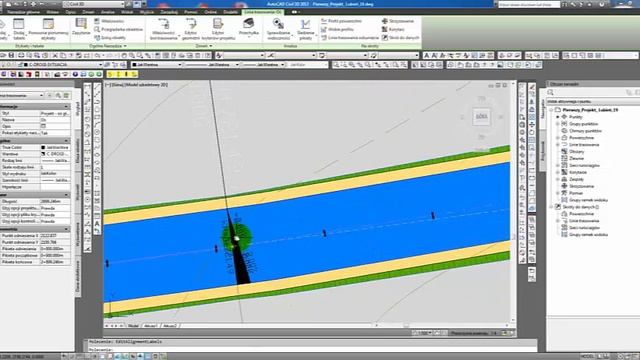Launch the Edytor geometrii tool
This screenshot has width=640, height=360.
tap(191, 29)
